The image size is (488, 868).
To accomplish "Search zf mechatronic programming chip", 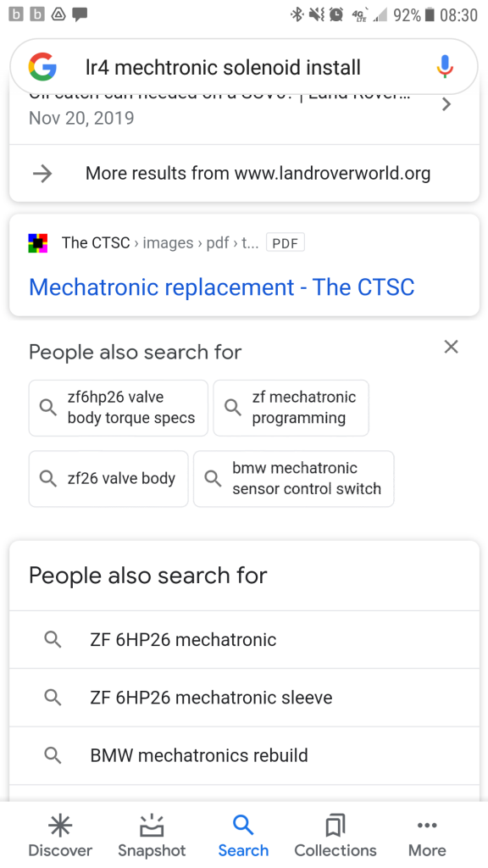I will pos(291,408).
